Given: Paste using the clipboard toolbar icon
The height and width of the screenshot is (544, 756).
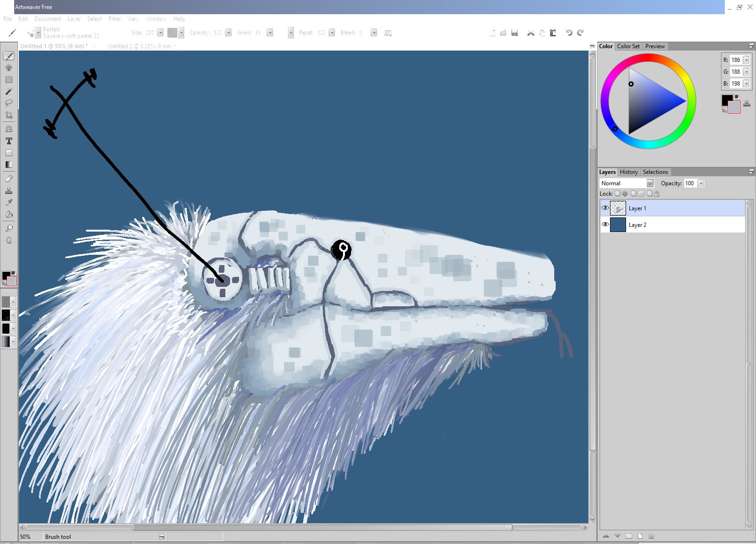Looking at the screenshot, I should (553, 33).
